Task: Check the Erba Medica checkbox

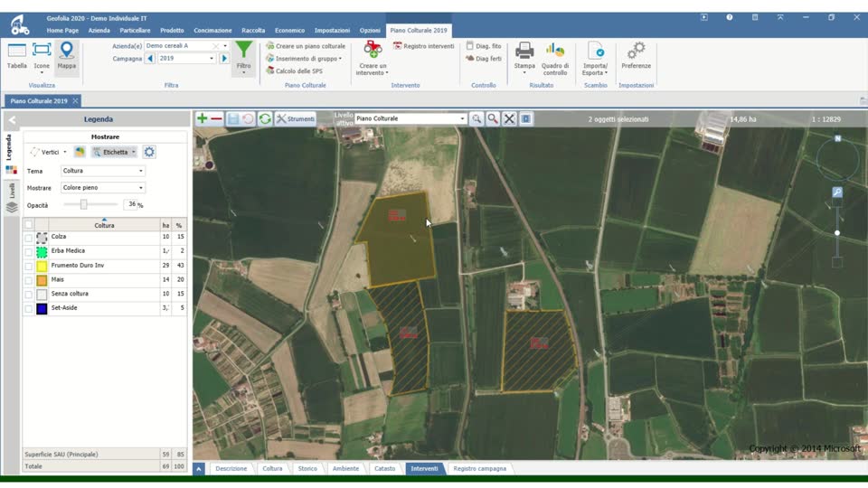Action: (28, 252)
